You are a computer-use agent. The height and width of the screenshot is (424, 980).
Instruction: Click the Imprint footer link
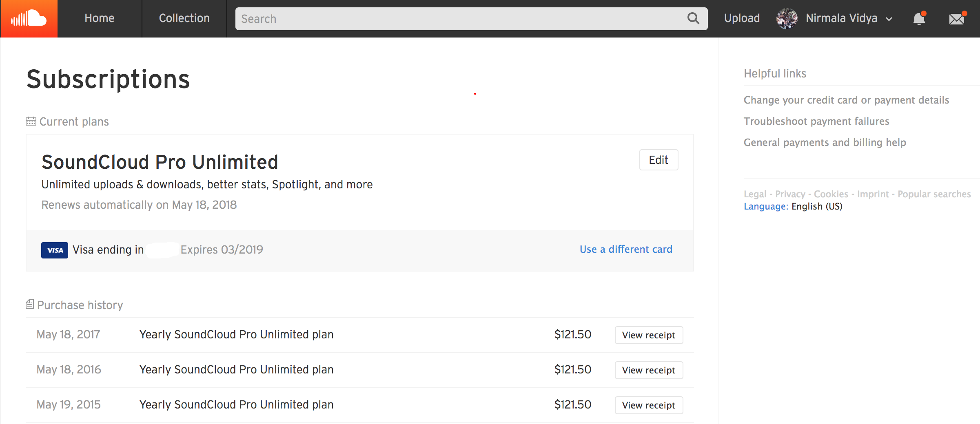pyautogui.click(x=873, y=194)
